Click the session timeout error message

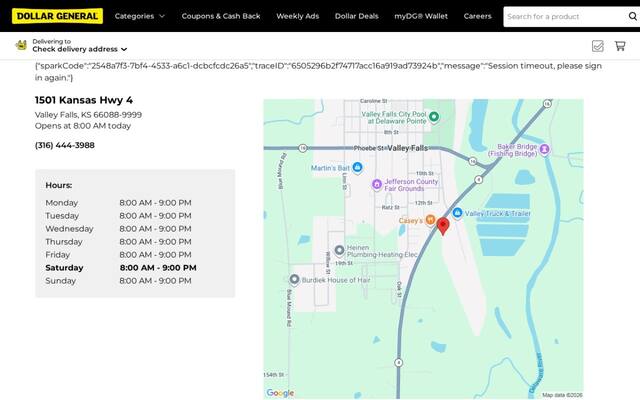[x=318, y=71]
